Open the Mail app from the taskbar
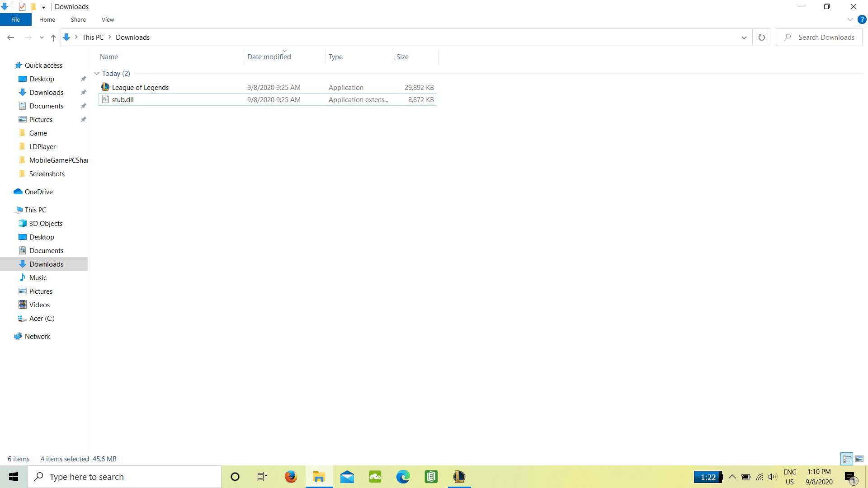 (347, 477)
